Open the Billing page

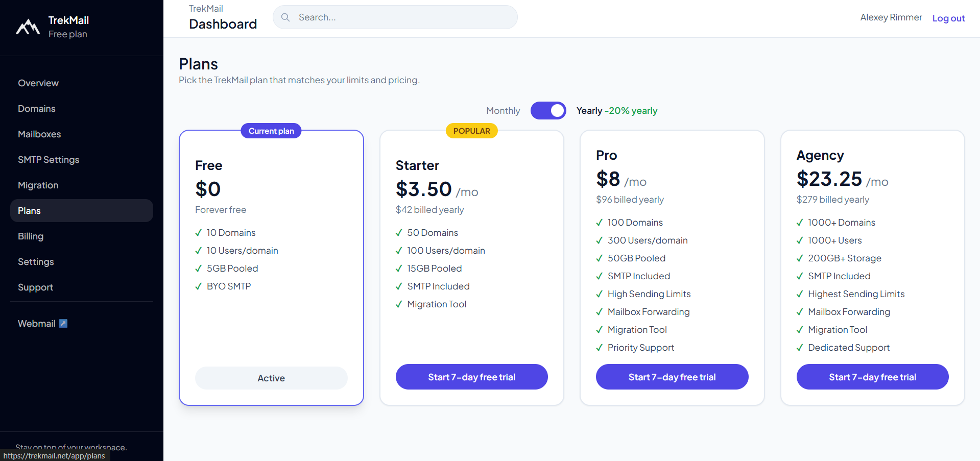[x=31, y=236]
